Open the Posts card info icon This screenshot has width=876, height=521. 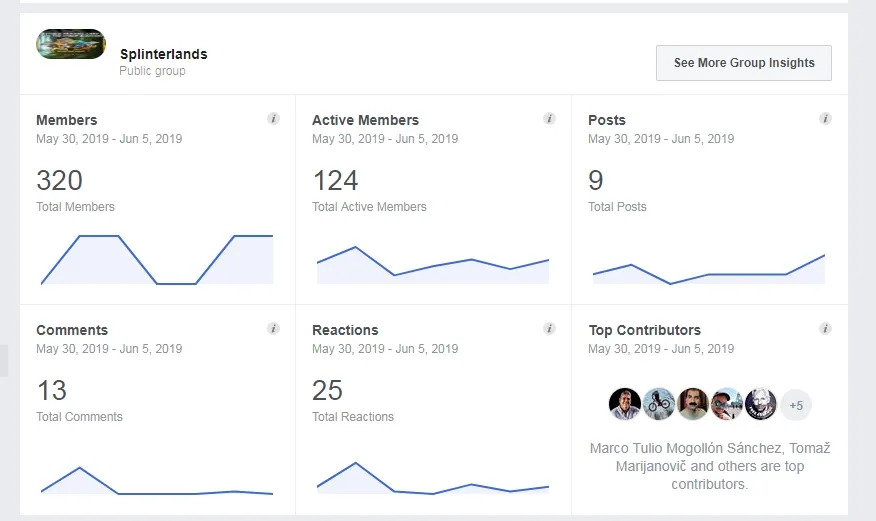click(825, 119)
